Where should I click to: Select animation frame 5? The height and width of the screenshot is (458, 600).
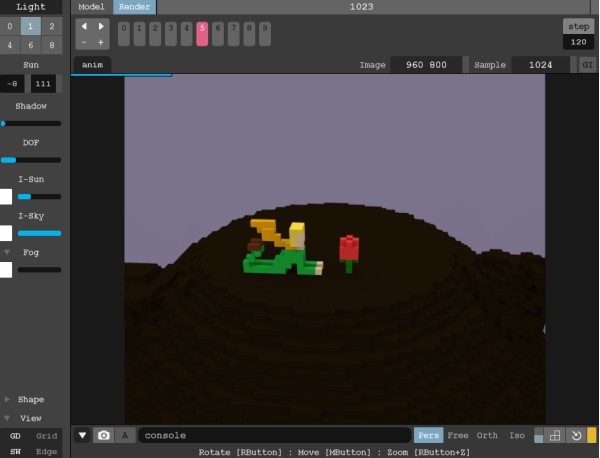(202, 34)
